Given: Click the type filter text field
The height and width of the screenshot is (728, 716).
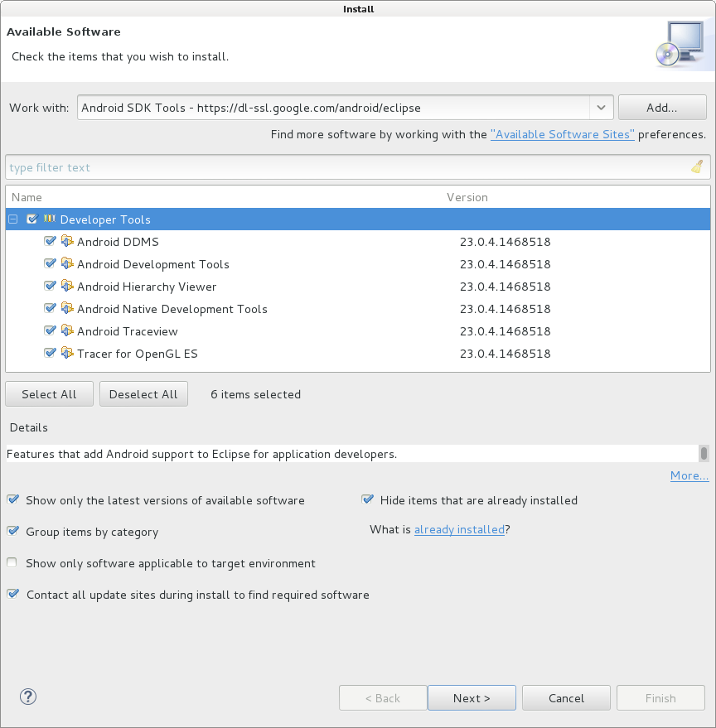Looking at the screenshot, I should point(358,167).
